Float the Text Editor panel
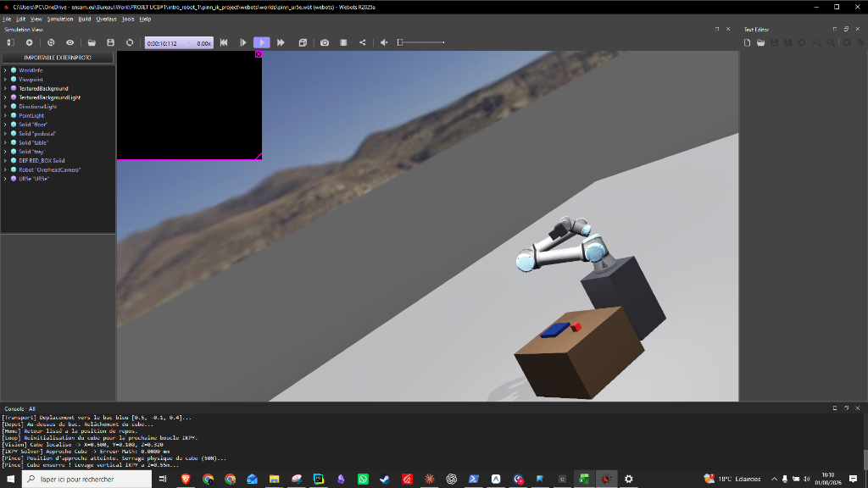 [x=847, y=29]
